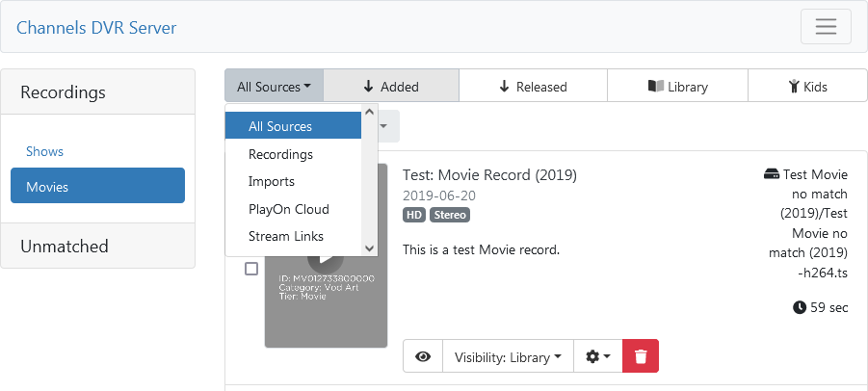Sort by Released date

pyautogui.click(x=533, y=87)
